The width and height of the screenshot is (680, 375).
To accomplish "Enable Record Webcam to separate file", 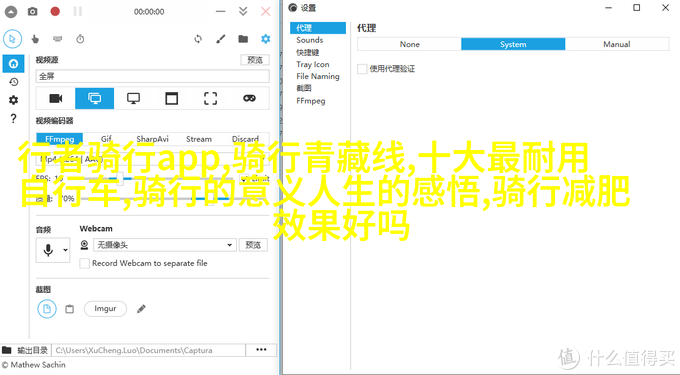I will 85,263.
